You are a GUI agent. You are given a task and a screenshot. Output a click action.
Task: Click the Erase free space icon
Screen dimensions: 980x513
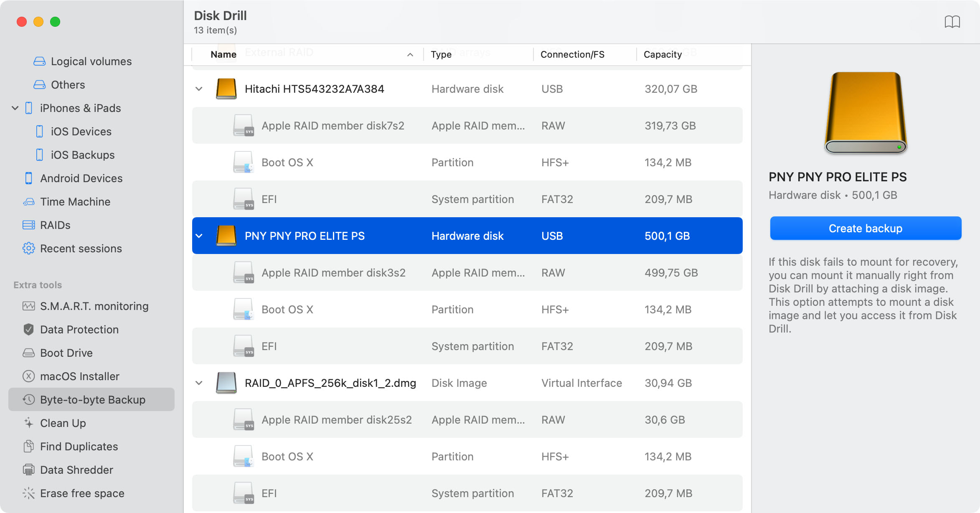(28, 493)
